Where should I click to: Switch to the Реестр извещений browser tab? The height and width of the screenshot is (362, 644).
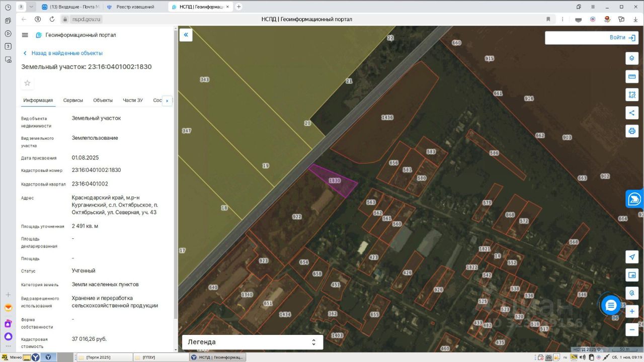tap(135, 7)
